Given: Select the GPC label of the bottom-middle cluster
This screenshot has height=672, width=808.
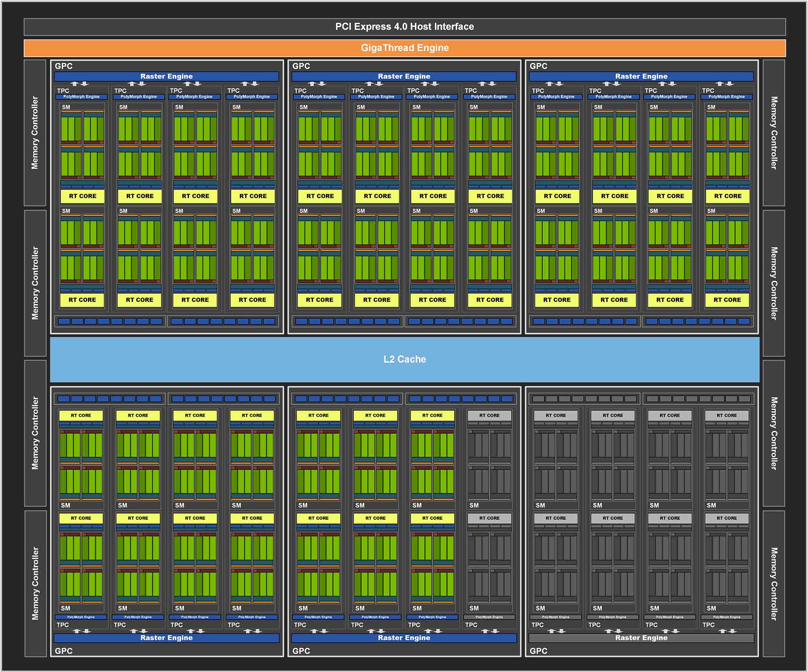Looking at the screenshot, I should point(301,651).
